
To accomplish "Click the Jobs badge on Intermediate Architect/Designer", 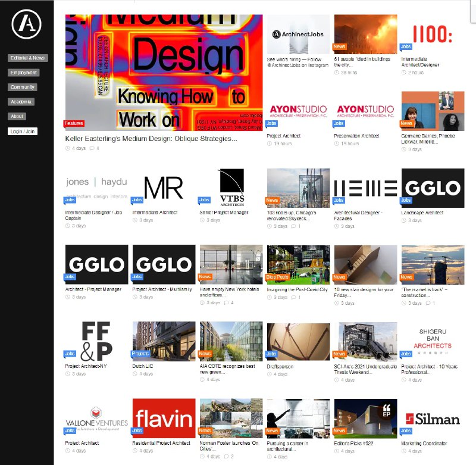I will coord(405,46).
